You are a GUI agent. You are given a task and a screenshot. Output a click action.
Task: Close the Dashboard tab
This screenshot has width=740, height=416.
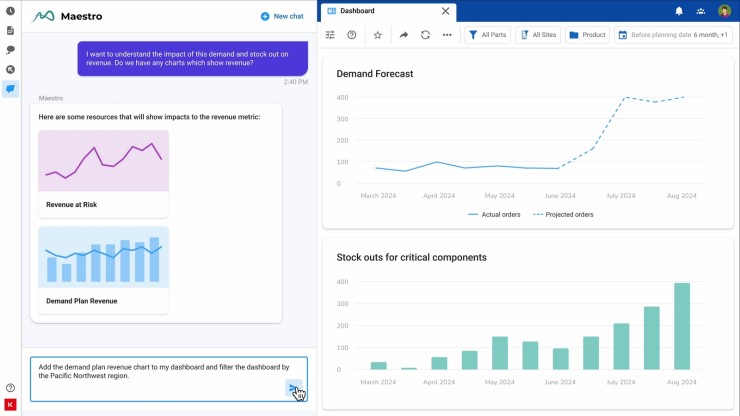pyautogui.click(x=445, y=11)
